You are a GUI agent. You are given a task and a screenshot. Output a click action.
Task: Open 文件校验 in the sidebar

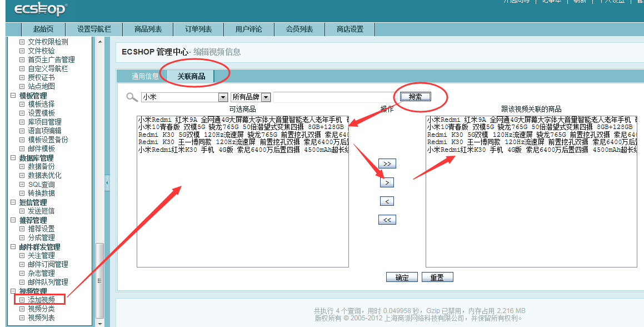tap(41, 51)
